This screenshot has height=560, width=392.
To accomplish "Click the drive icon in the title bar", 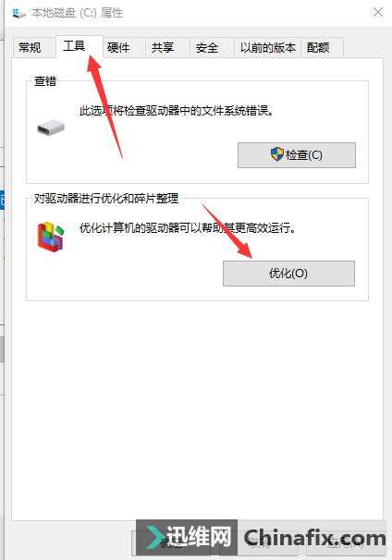I will point(18,13).
